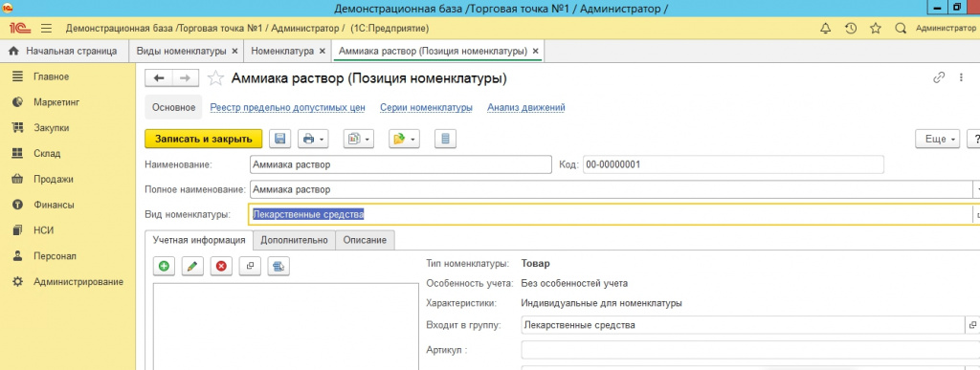Click the copy squares icon in table toolbar
This screenshot has width=980, height=370.
point(250,266)
